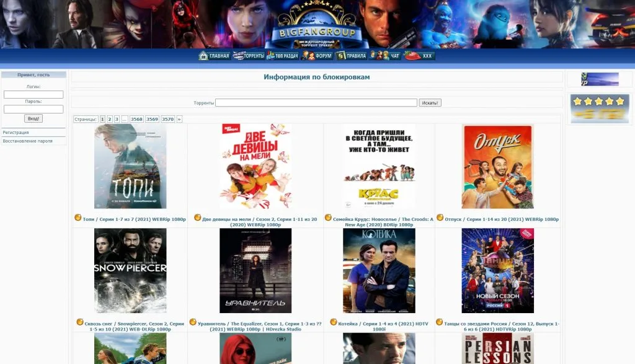
Task: Click coin icon beside Топи title
Action: (x=78, y=218)
